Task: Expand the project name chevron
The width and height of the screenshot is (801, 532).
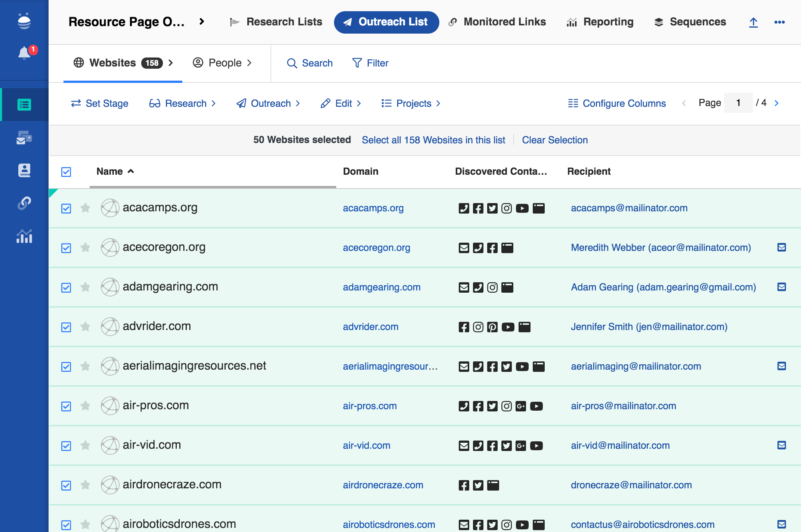Action: click(202, 22)
